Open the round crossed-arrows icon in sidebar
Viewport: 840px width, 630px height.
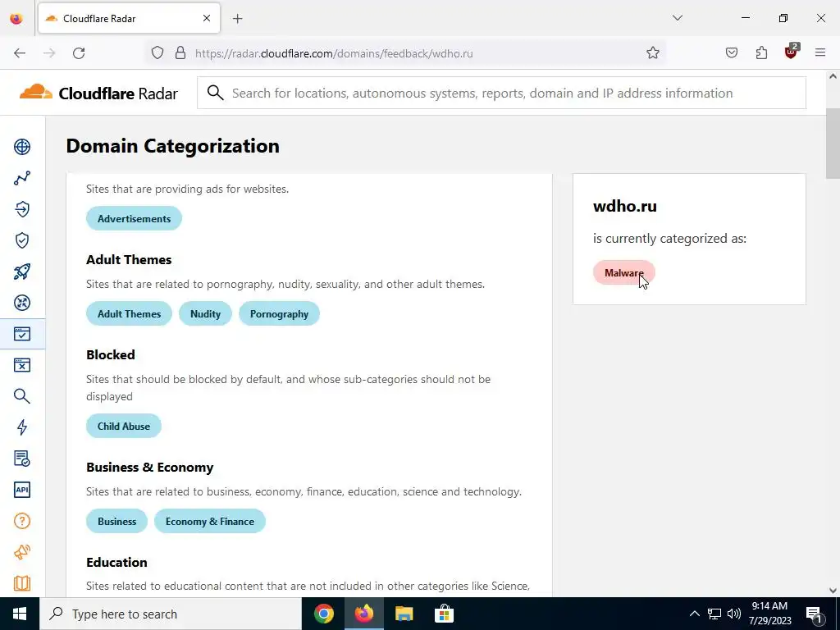[x=22, y=303]
